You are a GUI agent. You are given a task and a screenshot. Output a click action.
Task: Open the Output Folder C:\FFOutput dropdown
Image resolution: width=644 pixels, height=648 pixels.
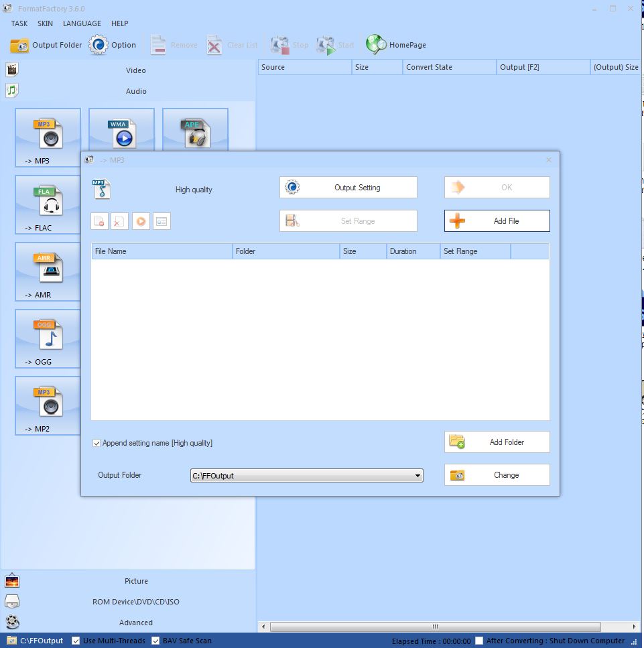tap(307, 475)
